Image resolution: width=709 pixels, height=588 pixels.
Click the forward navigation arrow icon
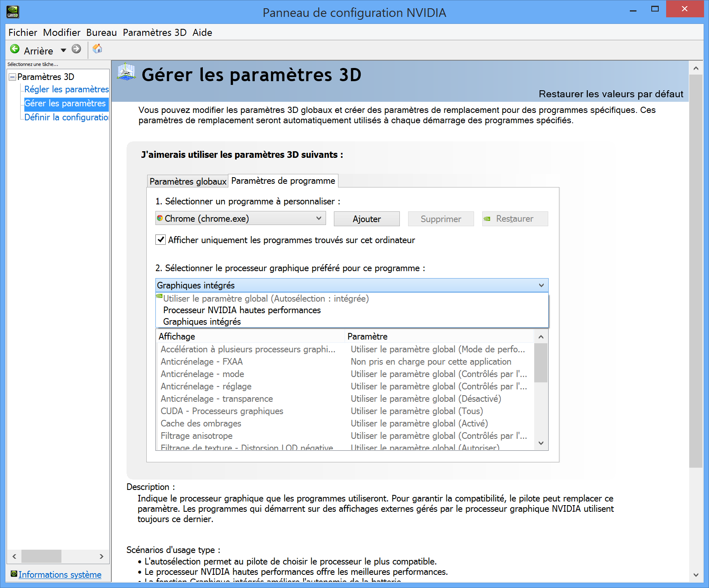pyautogui.click(x=76, y=49)
